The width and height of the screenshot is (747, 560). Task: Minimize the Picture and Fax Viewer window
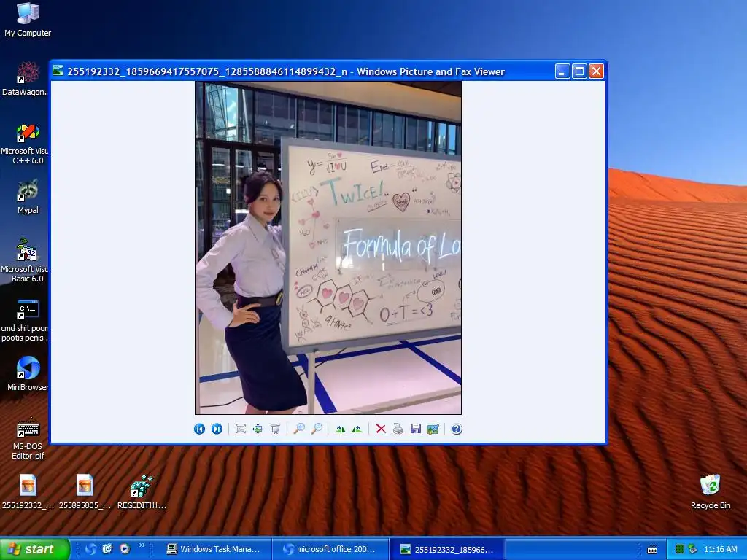562,71
